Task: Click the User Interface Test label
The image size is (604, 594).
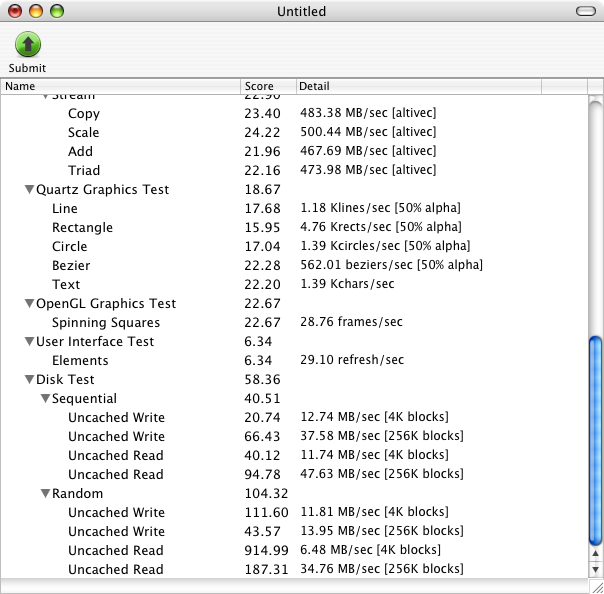Action: click(95, 341)
